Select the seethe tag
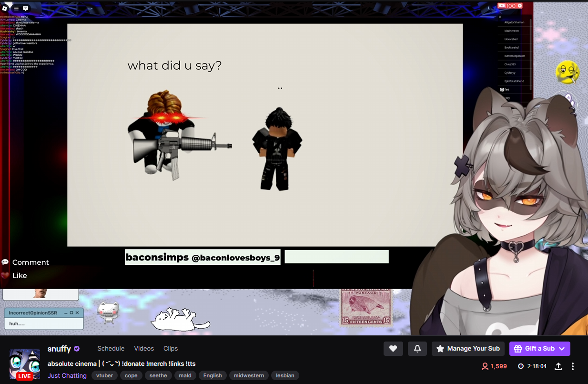 click(x=158, y=375)
